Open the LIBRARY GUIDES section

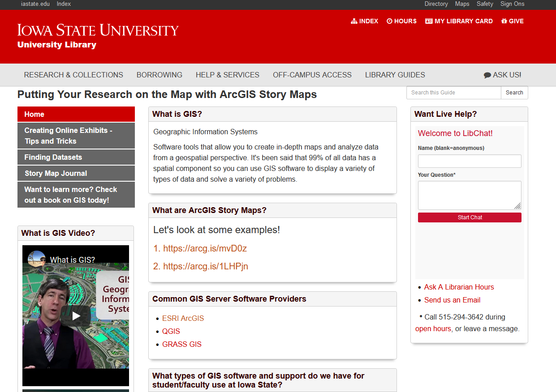pyautogui.click(x=395, y=75)
